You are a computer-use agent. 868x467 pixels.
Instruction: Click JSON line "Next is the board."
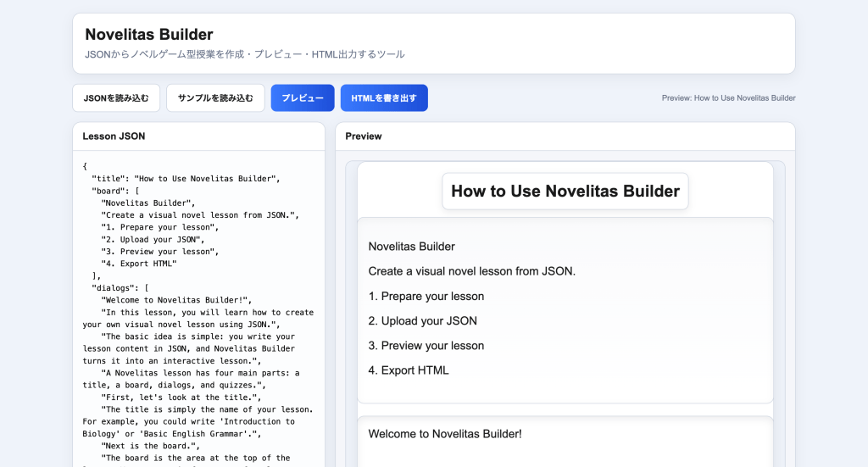pos(151,446)
